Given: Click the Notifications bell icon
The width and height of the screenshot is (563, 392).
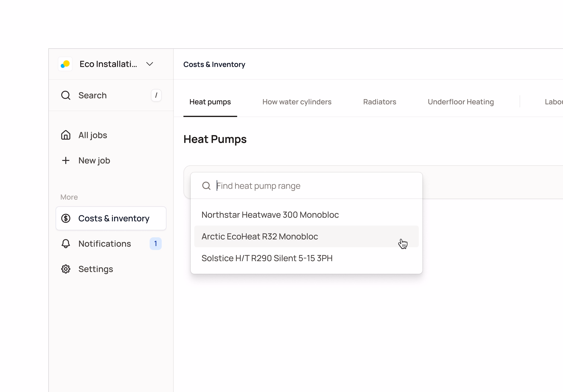Looking at the screenshot, I should (66, 244).
